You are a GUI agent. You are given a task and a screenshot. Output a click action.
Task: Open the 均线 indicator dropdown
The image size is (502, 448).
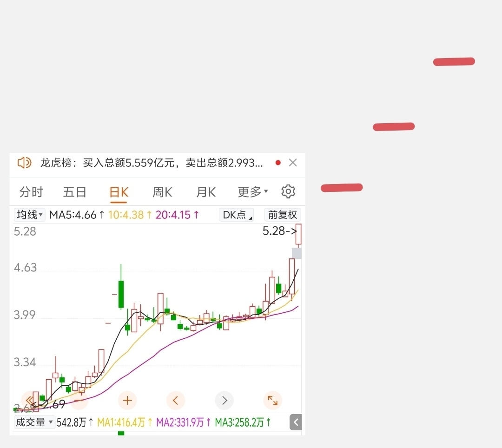point(29,214)
